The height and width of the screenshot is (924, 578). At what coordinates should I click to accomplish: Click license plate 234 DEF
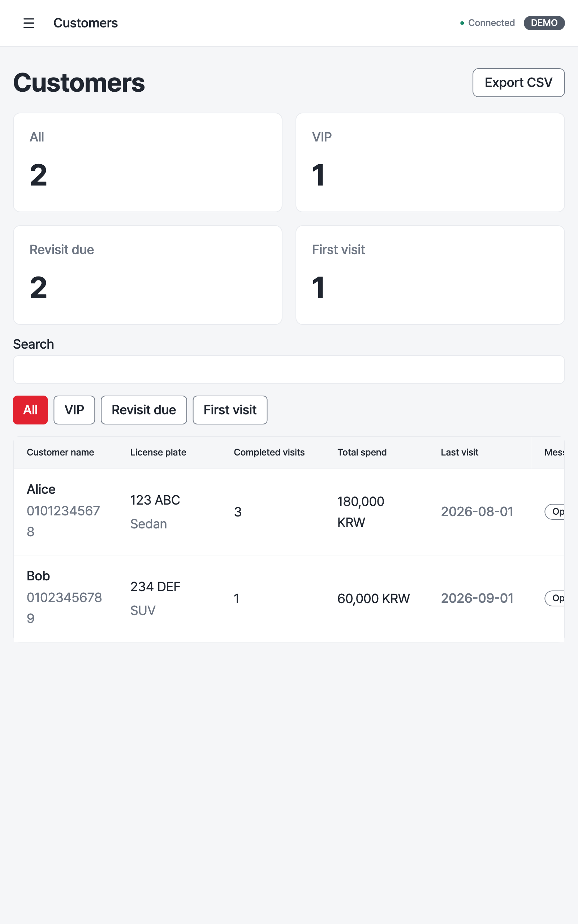coord(156,587)
